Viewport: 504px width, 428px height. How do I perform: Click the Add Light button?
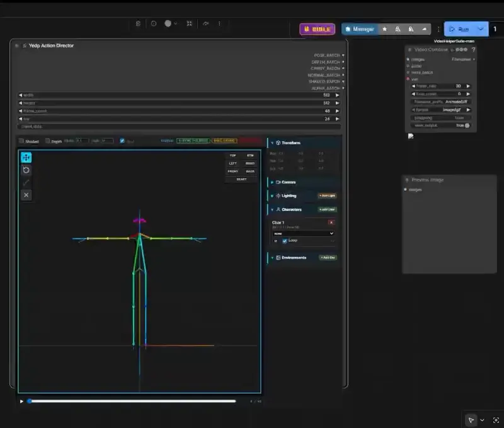327,195
